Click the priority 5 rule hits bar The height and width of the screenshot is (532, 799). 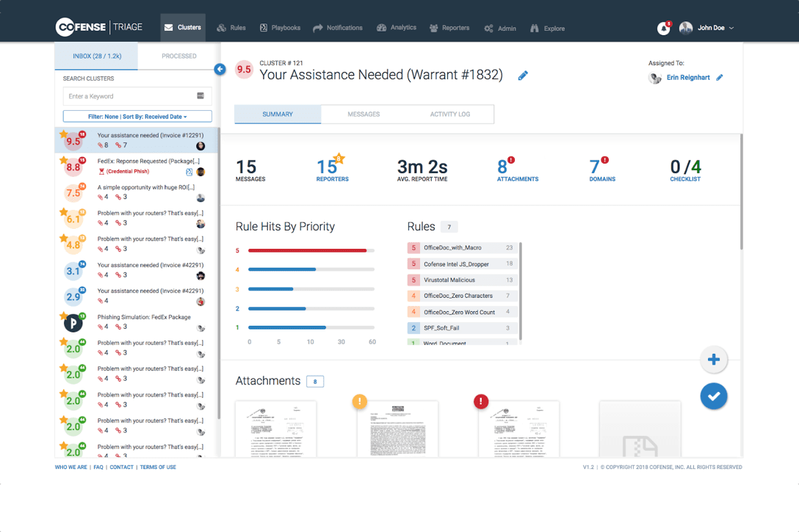click(x=308, y=249)
